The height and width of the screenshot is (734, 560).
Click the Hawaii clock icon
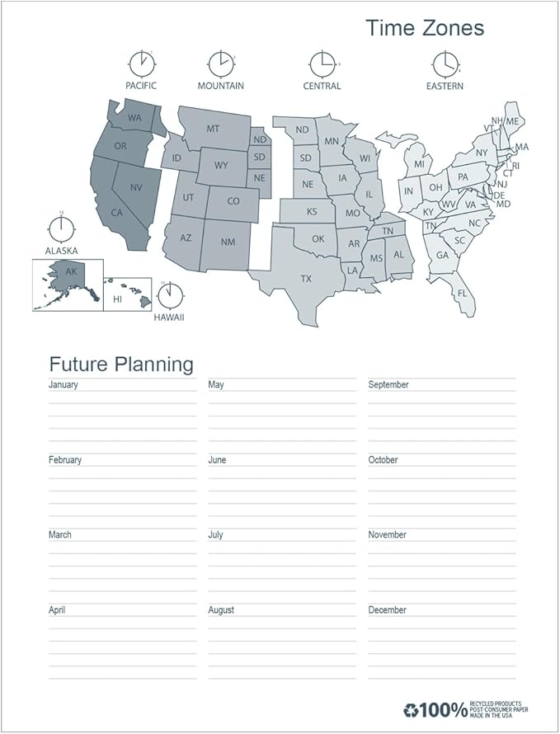point(170,296)
